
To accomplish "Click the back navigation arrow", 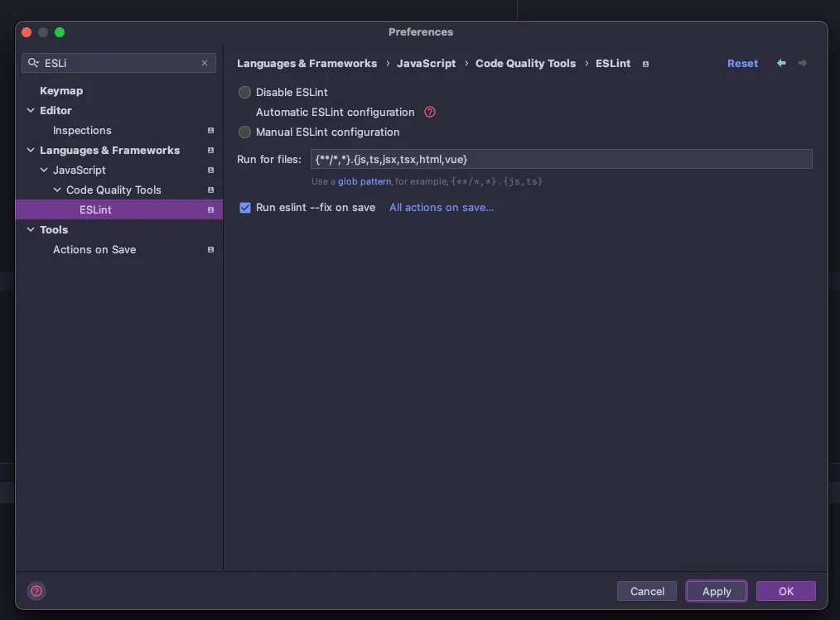I will click(781, 63).
